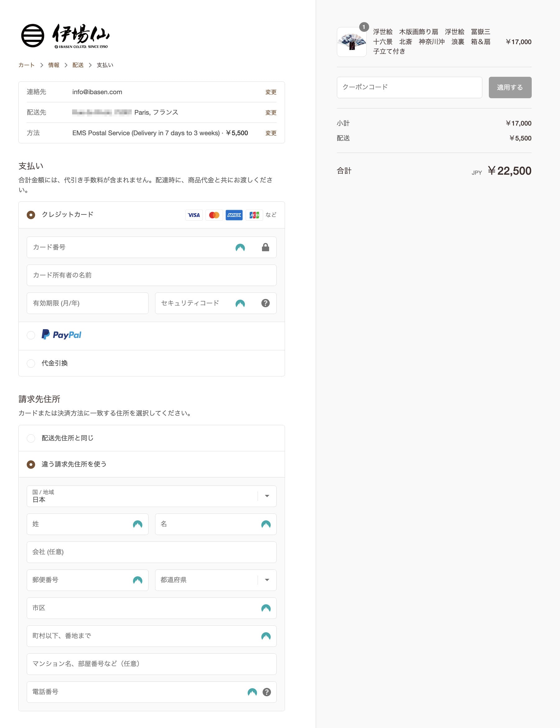
Task: Click the info@ibasen.com email text
Action: (97, 92)
